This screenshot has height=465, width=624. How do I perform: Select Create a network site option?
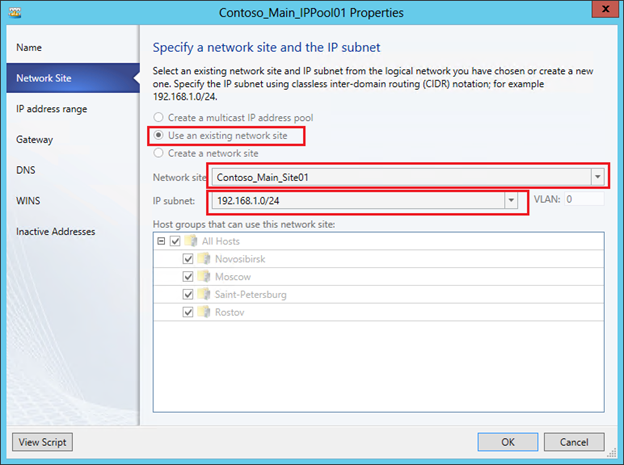pyautogui.click(x=159, y=153)
